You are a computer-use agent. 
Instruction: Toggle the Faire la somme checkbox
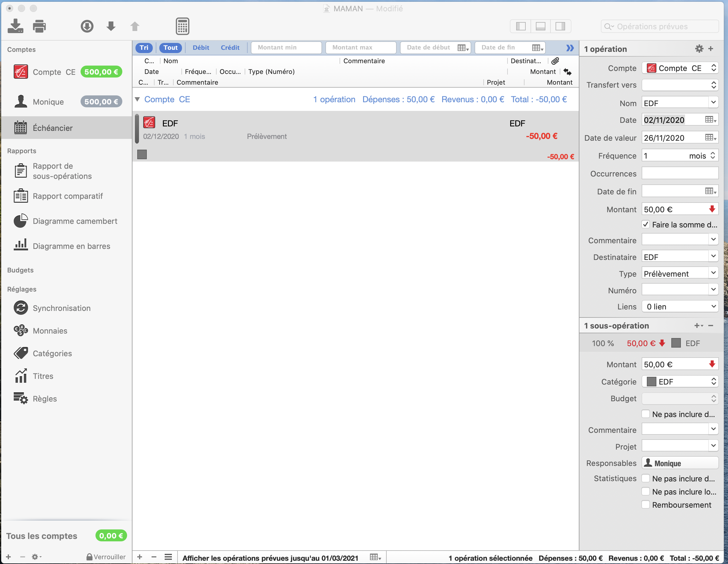tap(646, 224)
